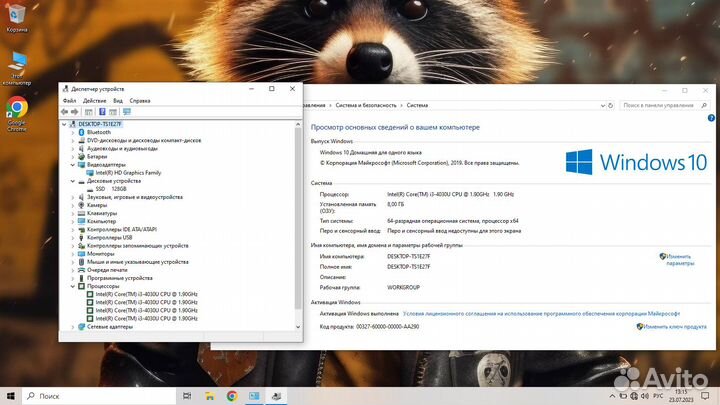Open the Действие menu
The image size is (720, 405).
pyautogui.click(x=94, y=101)
